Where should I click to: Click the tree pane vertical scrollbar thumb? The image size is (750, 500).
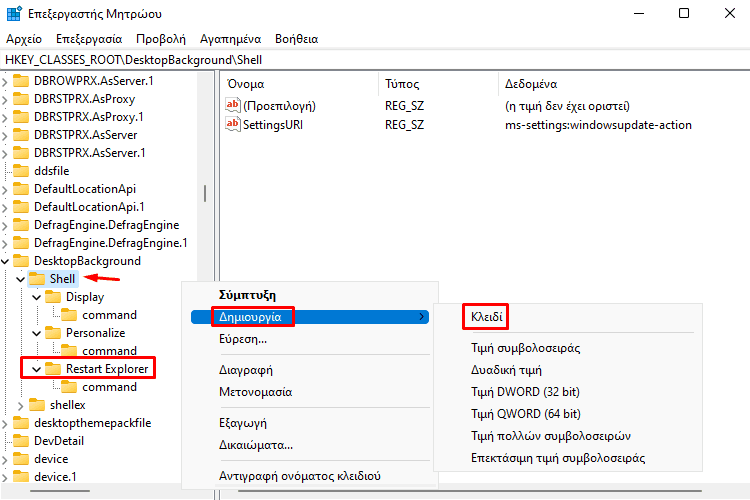[x=205, y=193]
